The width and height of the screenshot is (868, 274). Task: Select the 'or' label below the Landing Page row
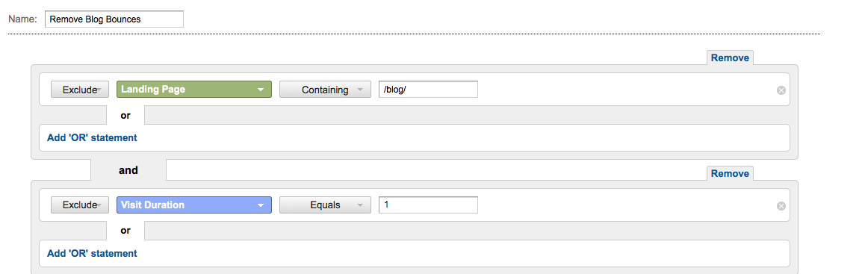(125, 116)
